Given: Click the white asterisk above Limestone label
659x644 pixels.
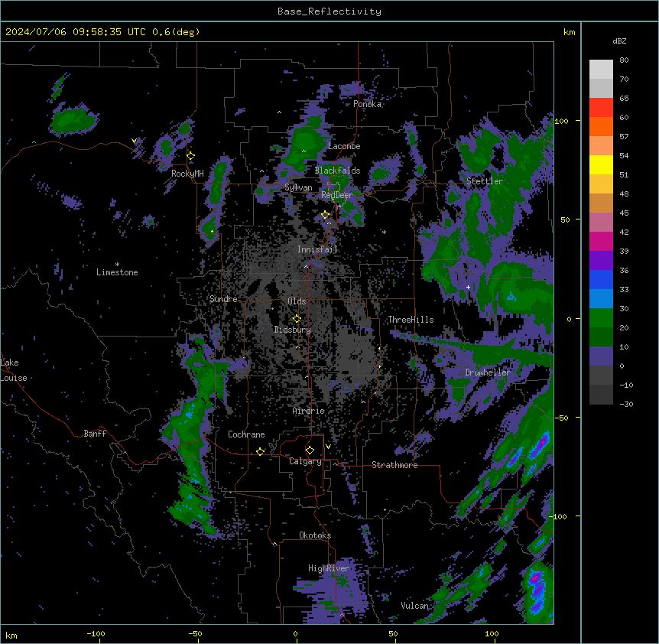Looking at the screenshot, I should [117, 265].
